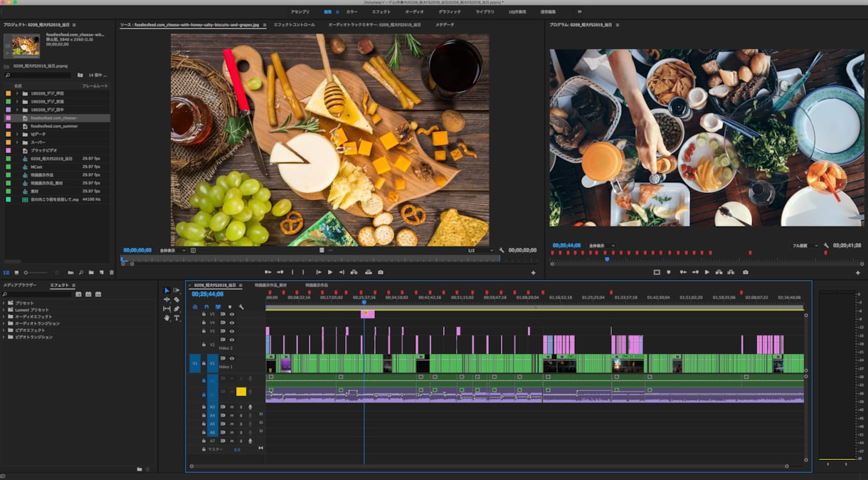Open the 特別展示作品_素材 timeline tab

(270, 285)
